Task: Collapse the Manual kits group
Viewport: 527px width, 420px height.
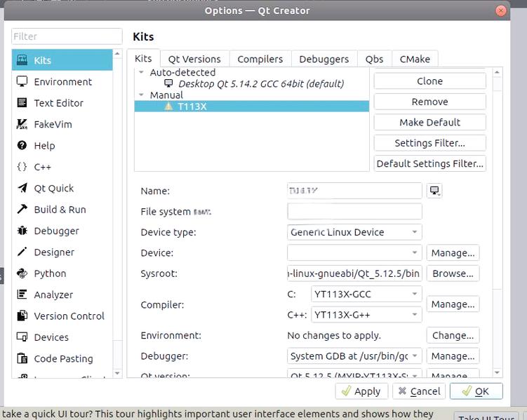Action: point(141,95)
